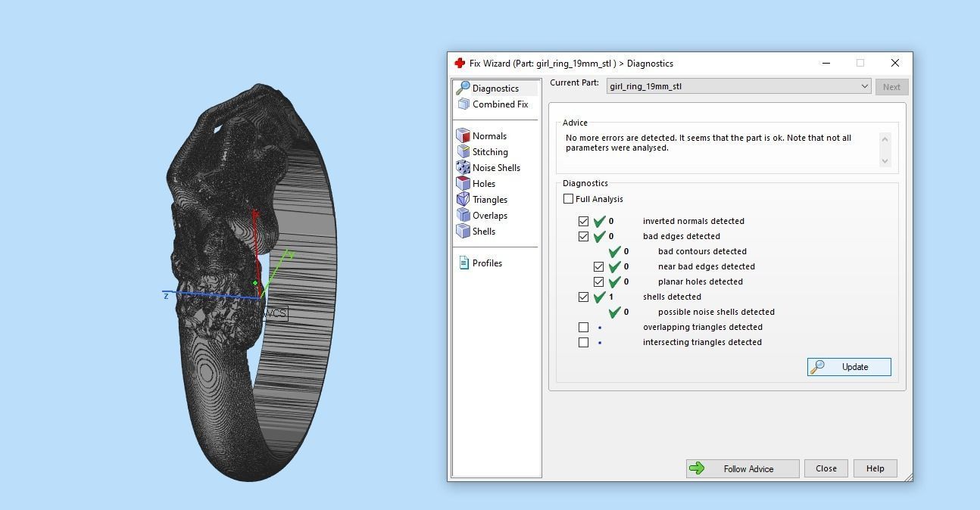980x510 pixels.
Task: Click the magnifier icon on Update button
Action: [818, 367]
